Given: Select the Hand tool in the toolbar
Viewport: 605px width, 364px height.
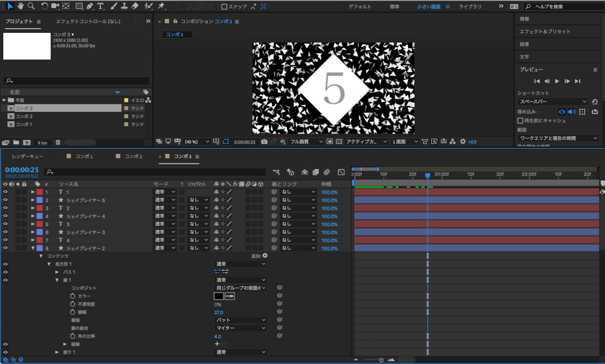Looking at the screenshot, I should (21, 6).
